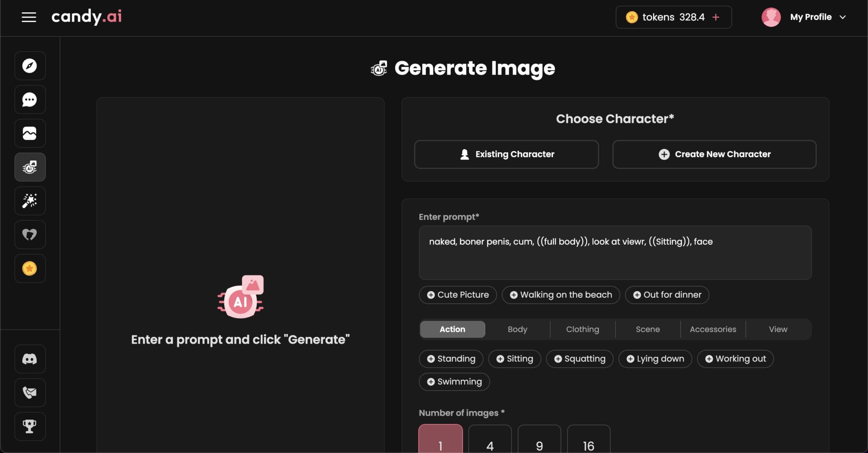Click the trophy icon in sidebar
Screen dimensions: 868x453
(30, 426)
